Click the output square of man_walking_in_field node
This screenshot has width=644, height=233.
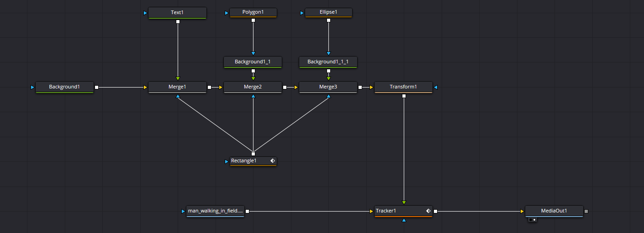coord(247,211)
